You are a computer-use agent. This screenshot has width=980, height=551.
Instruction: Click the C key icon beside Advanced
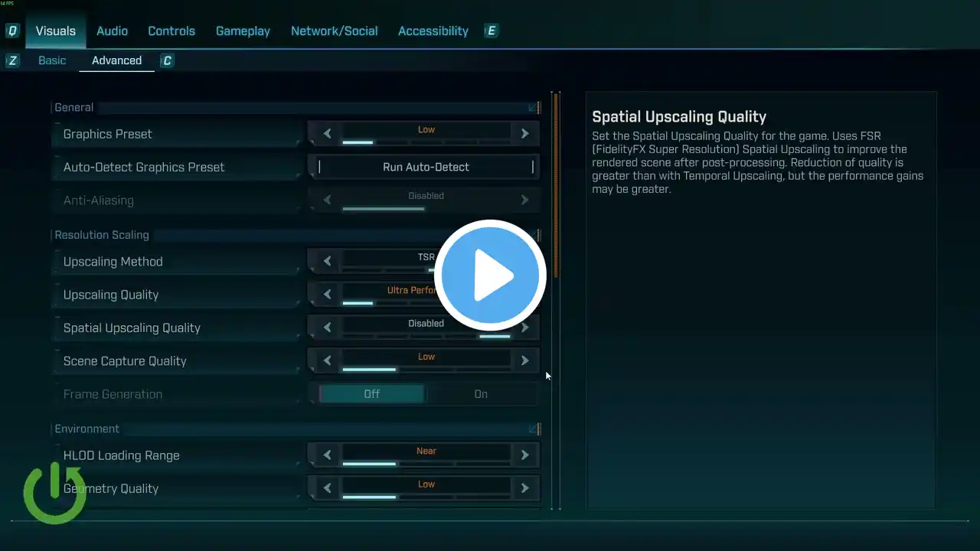point(167,60)
